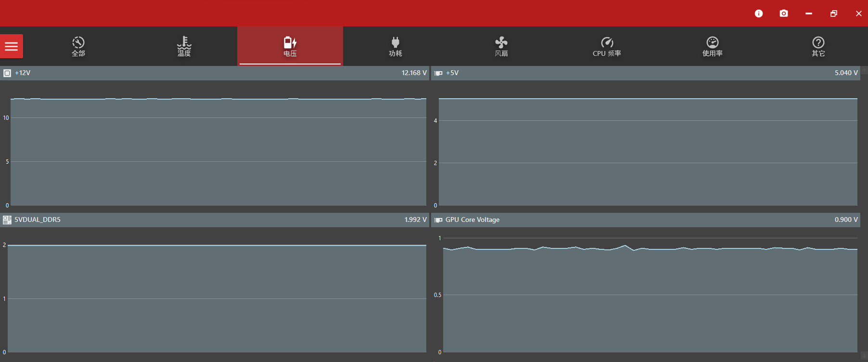Select the 电压 voltage tab

tap(290, 47)
